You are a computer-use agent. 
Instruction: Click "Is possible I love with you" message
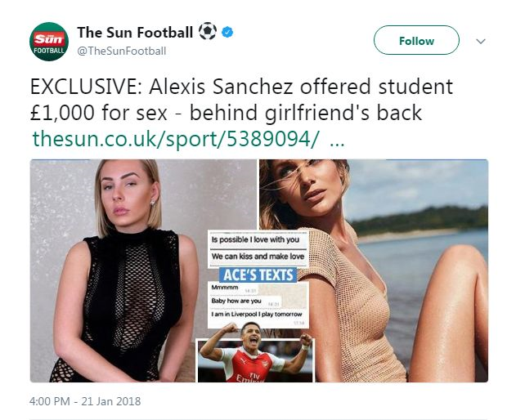coord(258,241)
